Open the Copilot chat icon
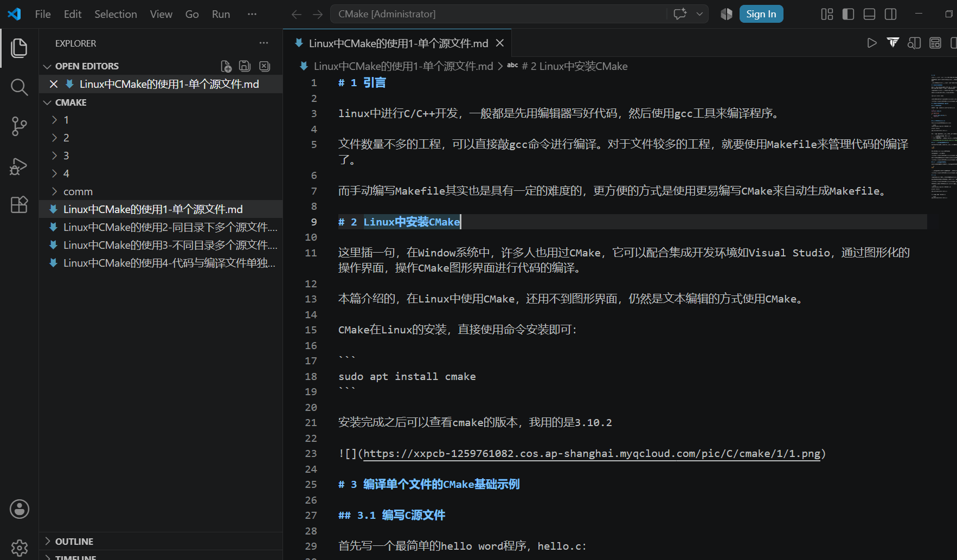 tap(679, 14)
